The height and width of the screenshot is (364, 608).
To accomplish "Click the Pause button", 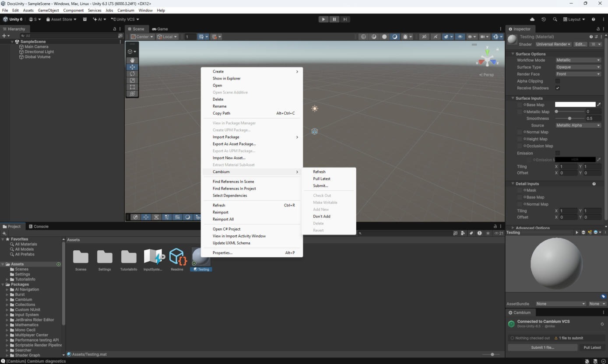I will [x=334, y=19].
